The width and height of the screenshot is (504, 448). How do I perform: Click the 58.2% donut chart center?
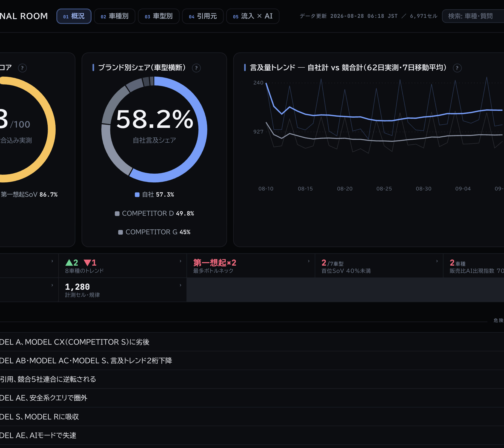[154, 129]
